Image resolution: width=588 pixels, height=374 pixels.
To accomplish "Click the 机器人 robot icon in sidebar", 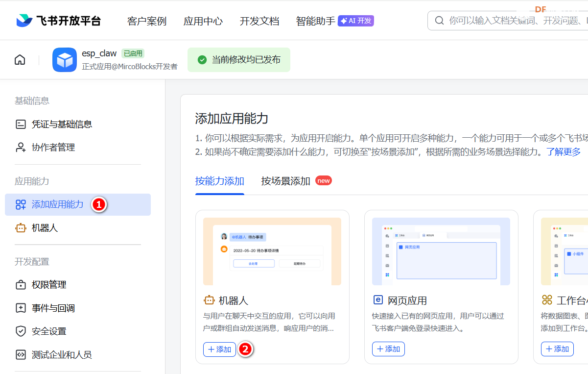I will pos(21,228).
